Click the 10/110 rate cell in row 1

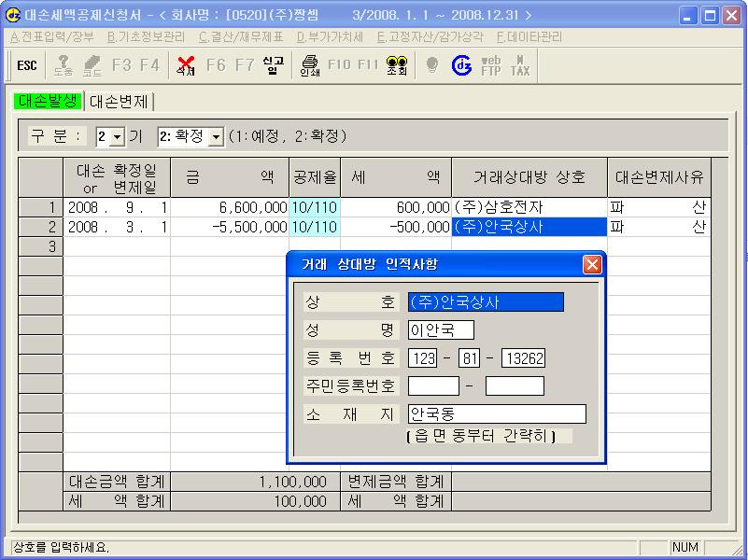click(315, 207)
